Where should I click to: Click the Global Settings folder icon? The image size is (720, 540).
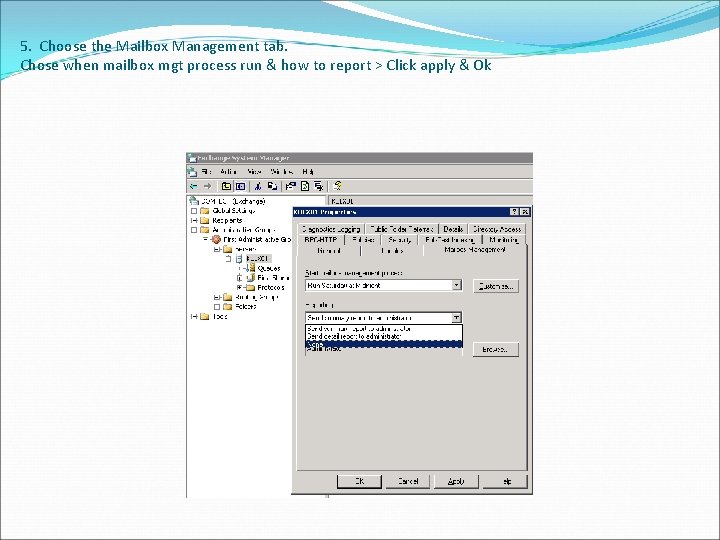[205, 211]
